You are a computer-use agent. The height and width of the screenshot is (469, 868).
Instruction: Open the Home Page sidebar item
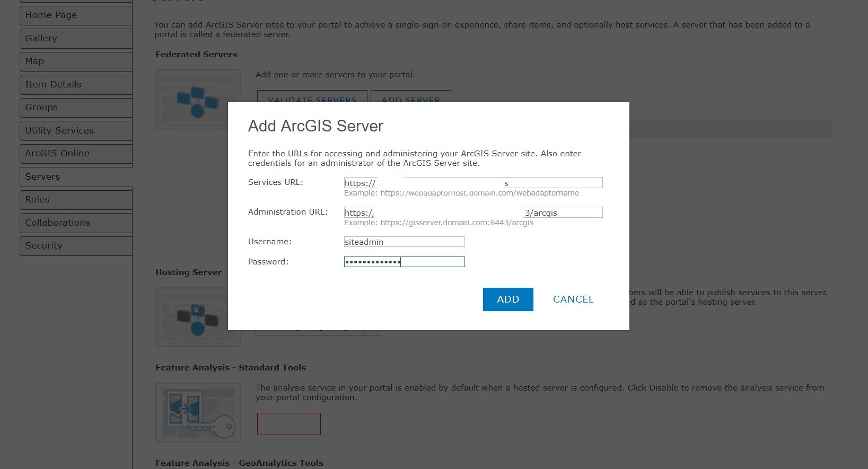pyautogui.click(x=76, y=15)
